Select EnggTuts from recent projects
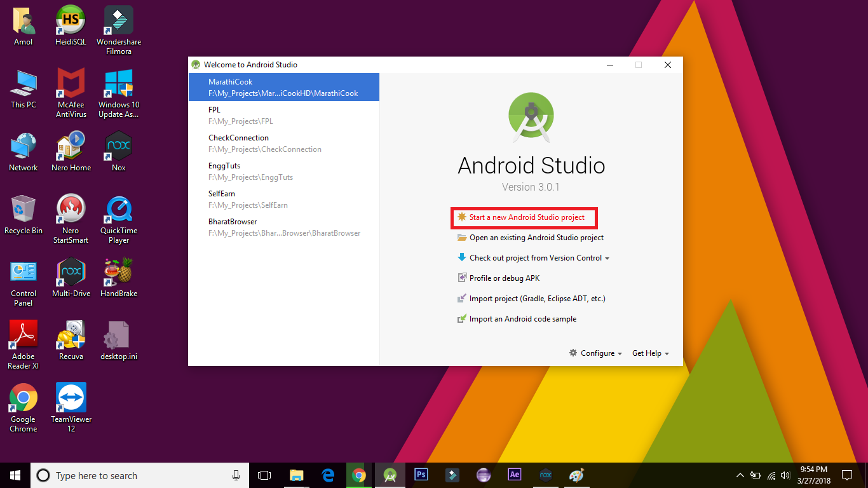 coord(284,171)
